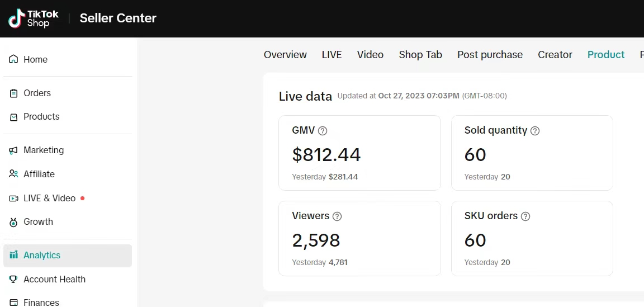The width and height of the screenshot is (644, 307).
Task: Go to Finances in sidebar menu
Action: point(41,303)
